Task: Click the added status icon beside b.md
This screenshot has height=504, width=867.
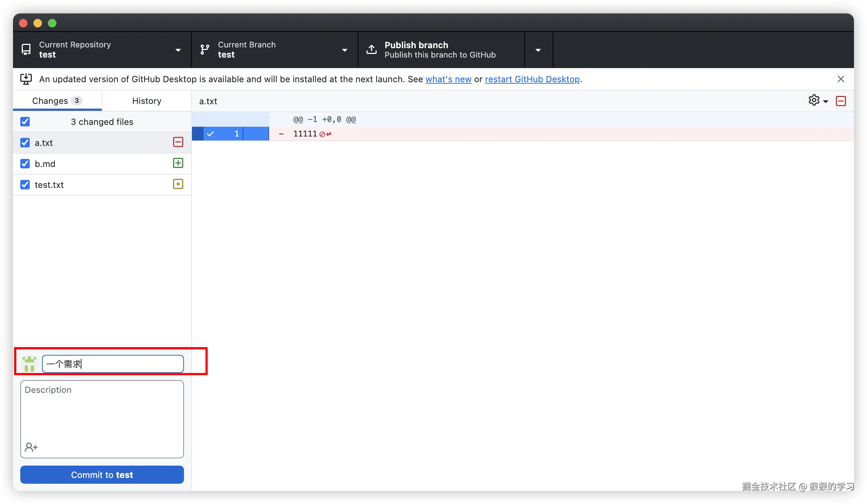Action: (x=178, y=163)
